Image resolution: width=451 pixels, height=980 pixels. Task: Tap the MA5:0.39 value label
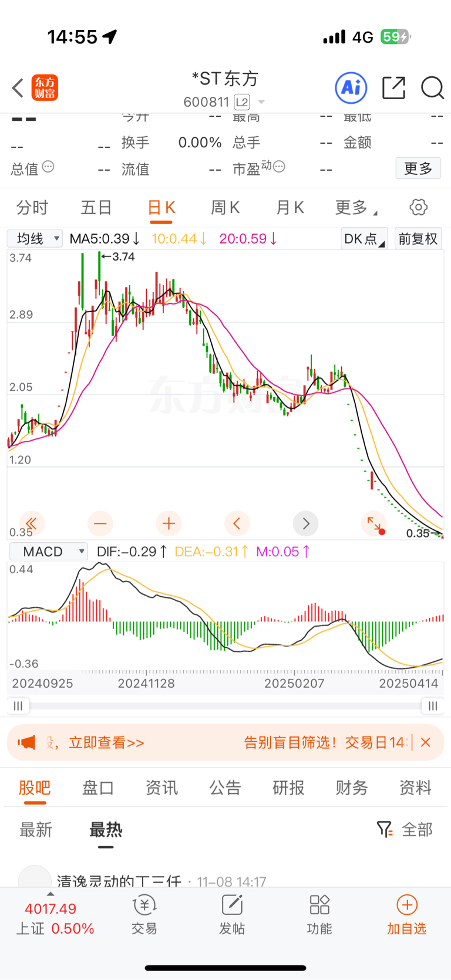point(105,239)
